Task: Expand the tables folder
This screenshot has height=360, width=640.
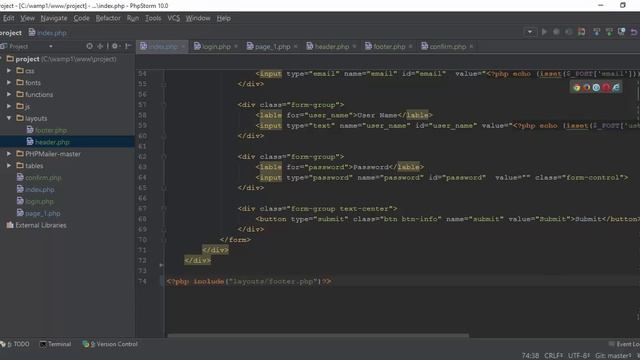Action: [x=9, y=166]
